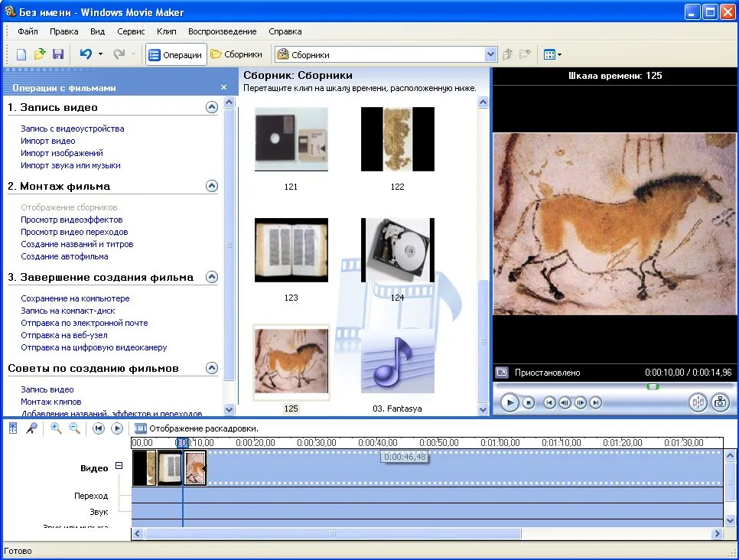Click Импорт звука или музыки link
The width and height of the screenshot is (739, 560).
tap(70, 165)
